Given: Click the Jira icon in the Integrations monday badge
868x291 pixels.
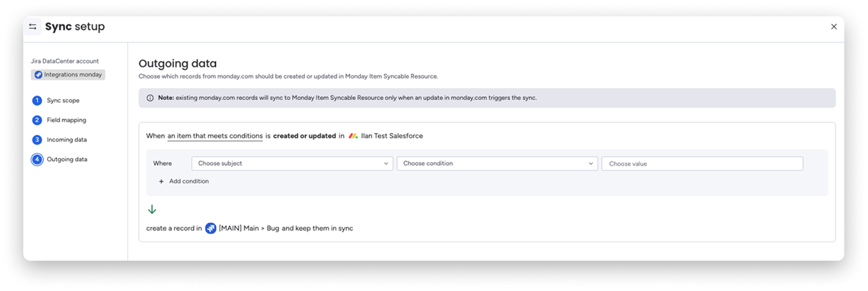Looking at the screenshot, I should [x=38, y=74].
